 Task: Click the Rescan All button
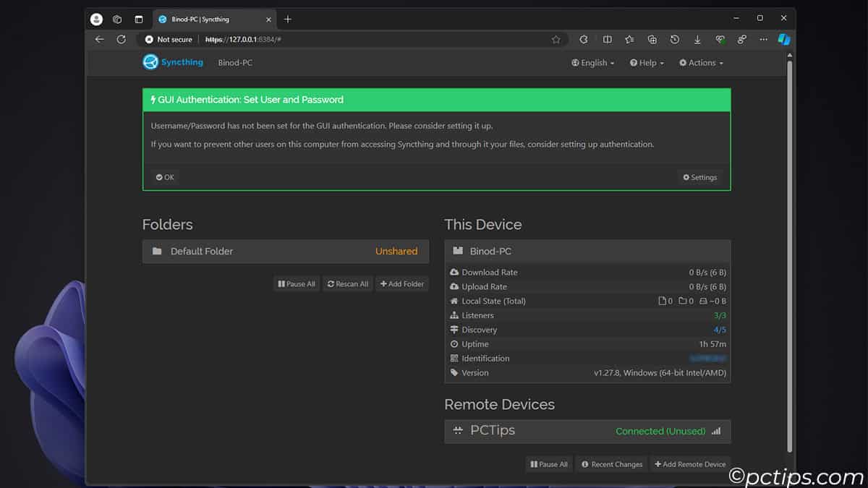tap(347, 283)
